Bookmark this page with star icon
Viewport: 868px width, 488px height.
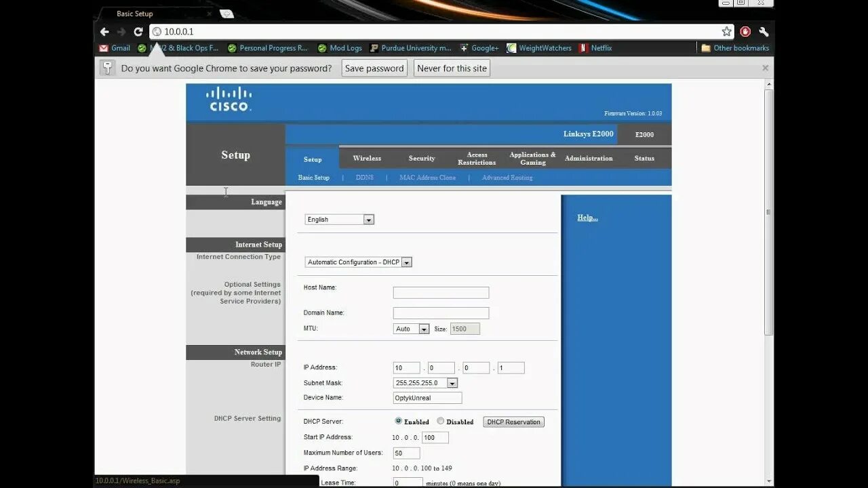click(727, 32)
